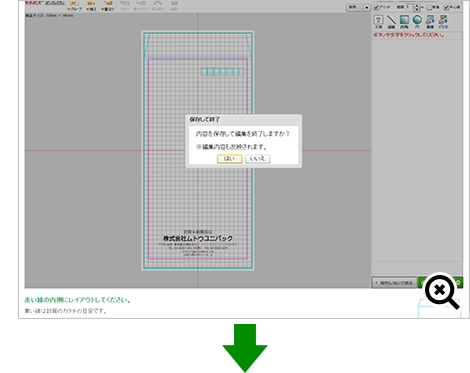Decline saving with the いいえ button

(x=257, y=159)
